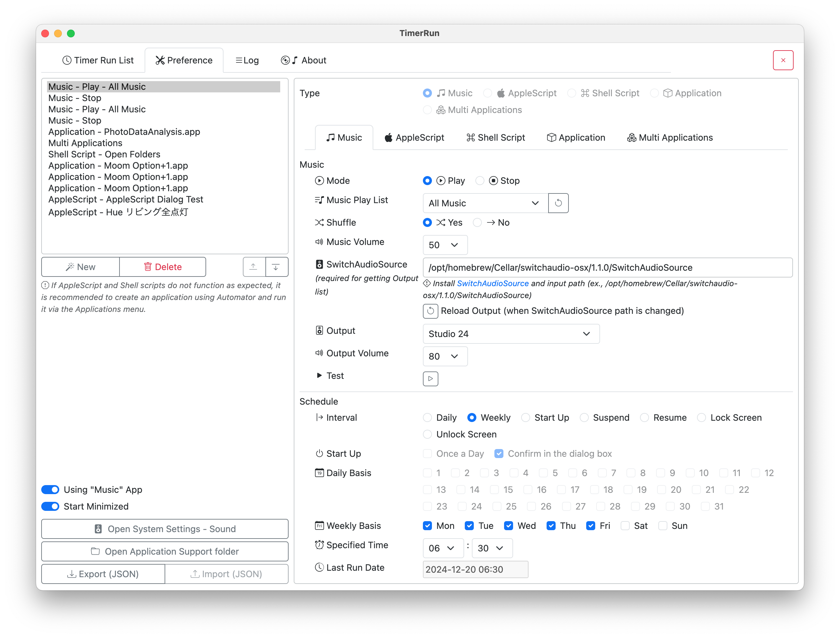Click the Output Volume speaker icon
840x638 pixels.
pos(319,353)
